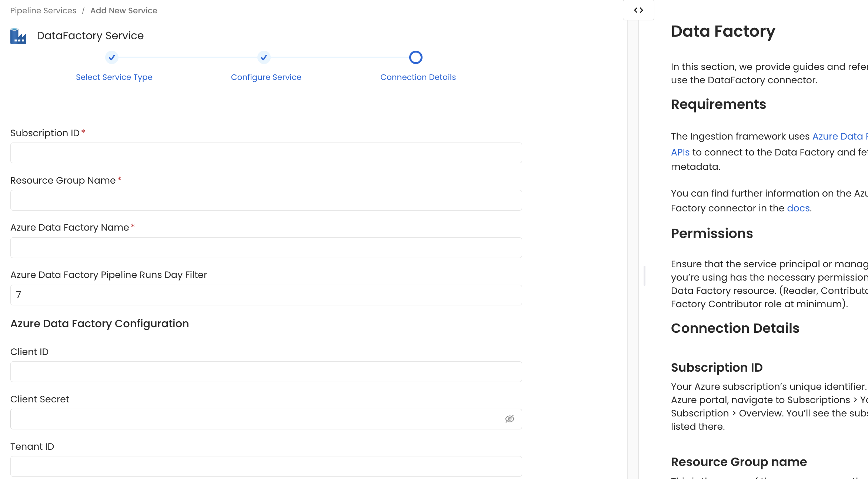Click inside the Tenant ID field
Screen dimensions: 868x479
(x=266, y=466)
